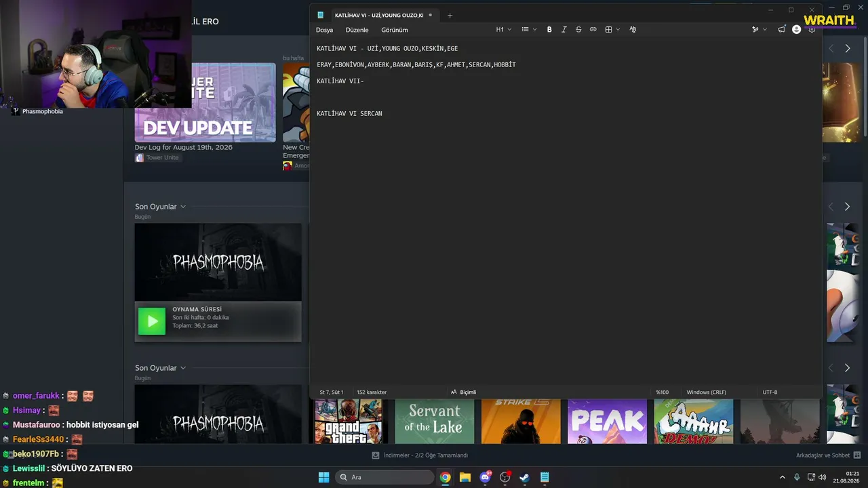
Task: Open the Counter-Strike game tile in Steam
Action: click(521, 422)
